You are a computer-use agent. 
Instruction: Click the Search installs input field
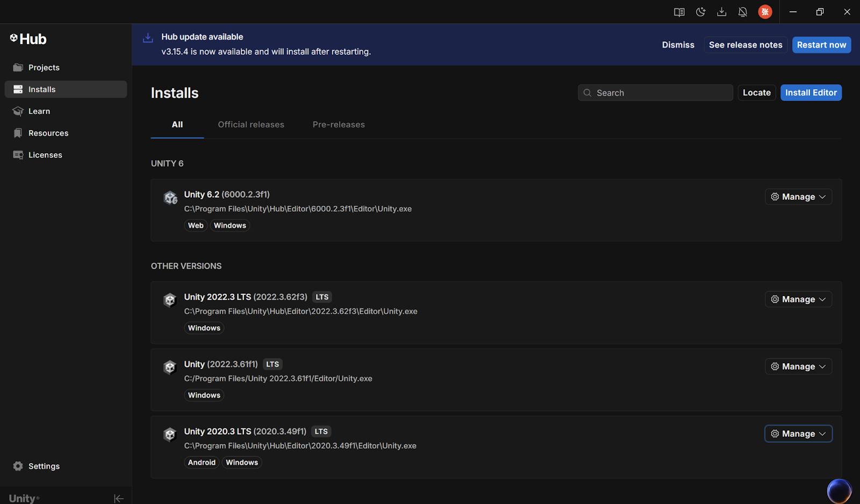click(661, 93)
